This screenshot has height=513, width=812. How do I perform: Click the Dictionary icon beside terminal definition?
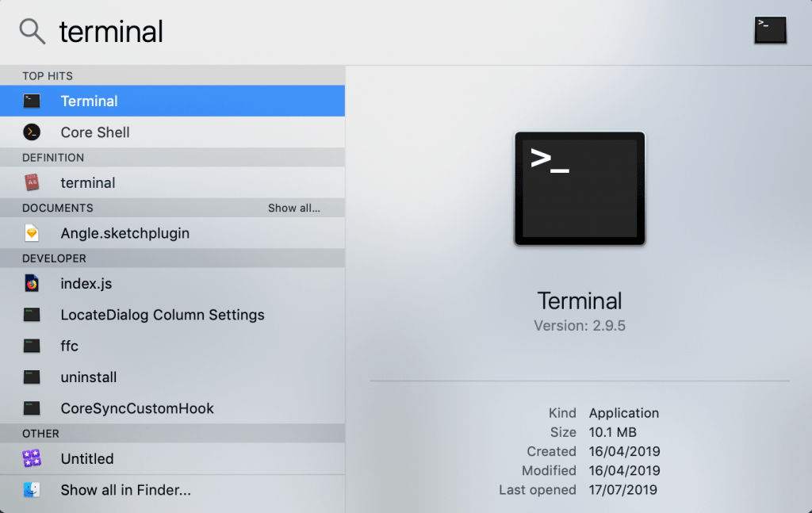tap(32, 182)
